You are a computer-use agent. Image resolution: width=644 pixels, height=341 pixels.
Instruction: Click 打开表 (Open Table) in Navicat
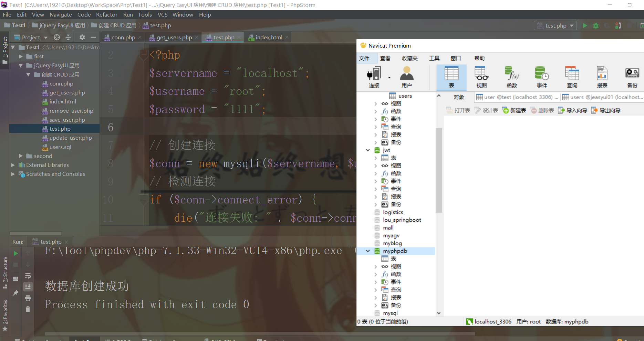[458, 110]
